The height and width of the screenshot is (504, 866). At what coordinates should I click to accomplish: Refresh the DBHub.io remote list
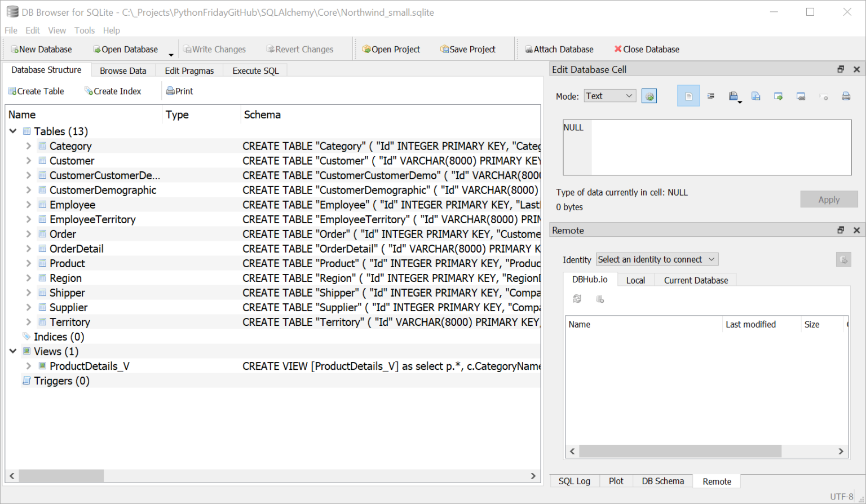[577, 299]
